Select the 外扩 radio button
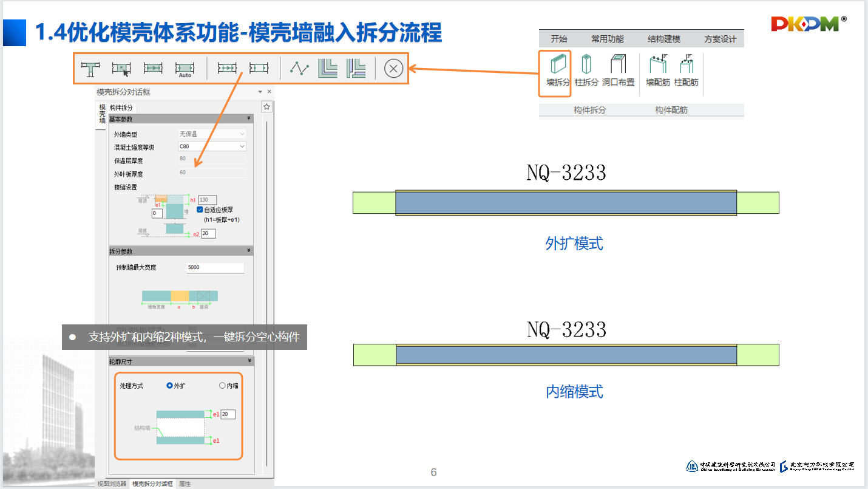The width and height of the screenshot is (868, 489). tap(170, 386)
